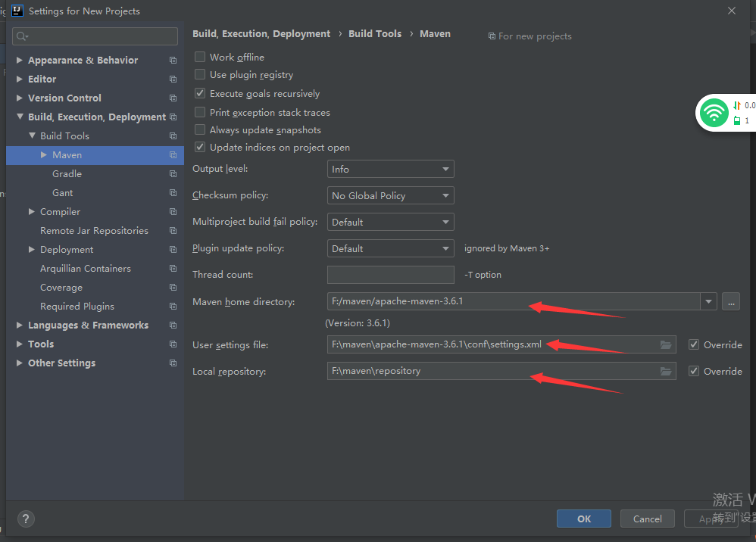Click the project-level icon beside Gradle
Screen dimensions: 756x542
(173, 173)
